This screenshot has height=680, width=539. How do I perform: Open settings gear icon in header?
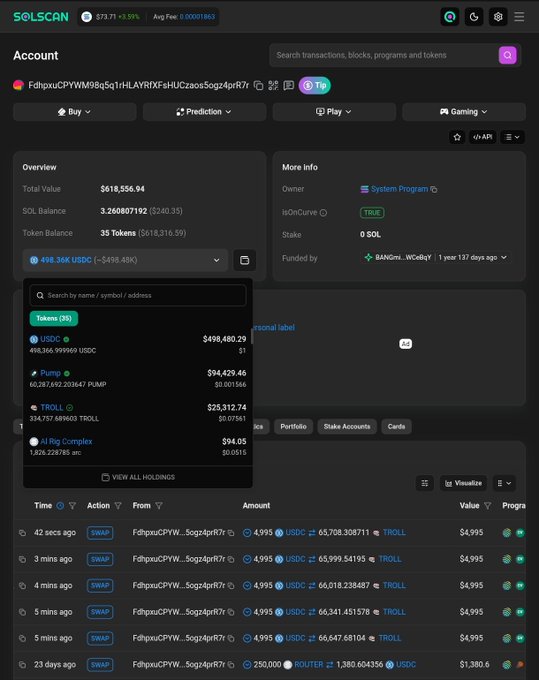pyautogui.click(x=498, y=17)
